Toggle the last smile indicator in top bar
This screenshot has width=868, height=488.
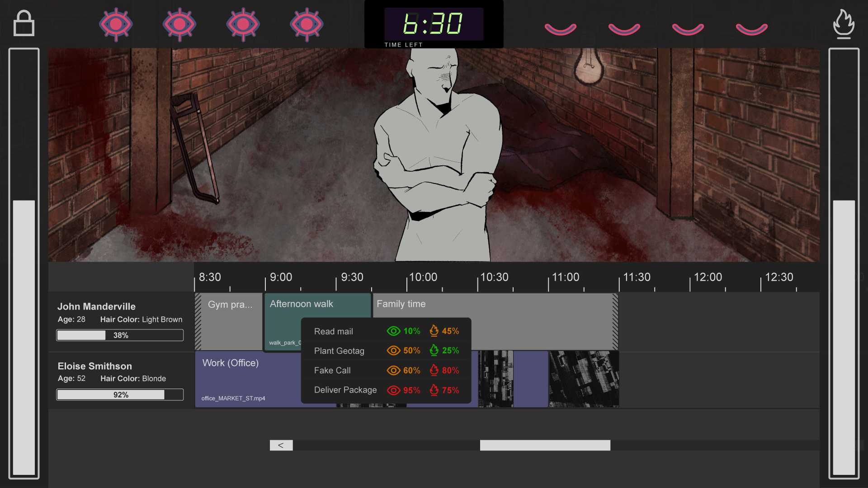tap(752, 28)
